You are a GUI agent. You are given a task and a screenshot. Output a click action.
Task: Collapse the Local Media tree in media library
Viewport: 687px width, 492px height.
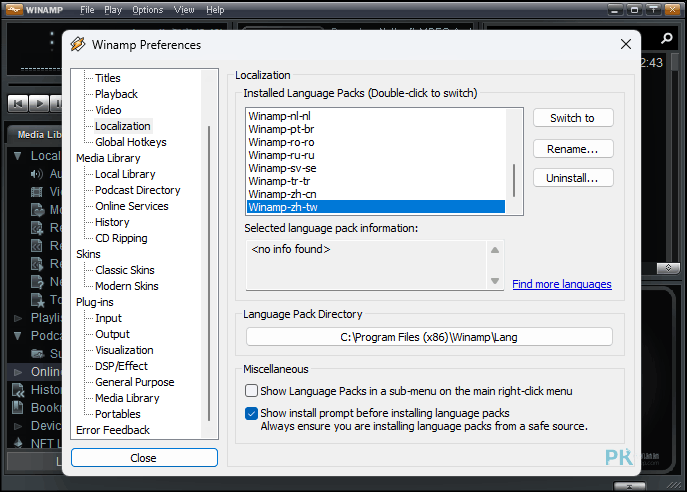pyautogui.click(x=18, y=156)
